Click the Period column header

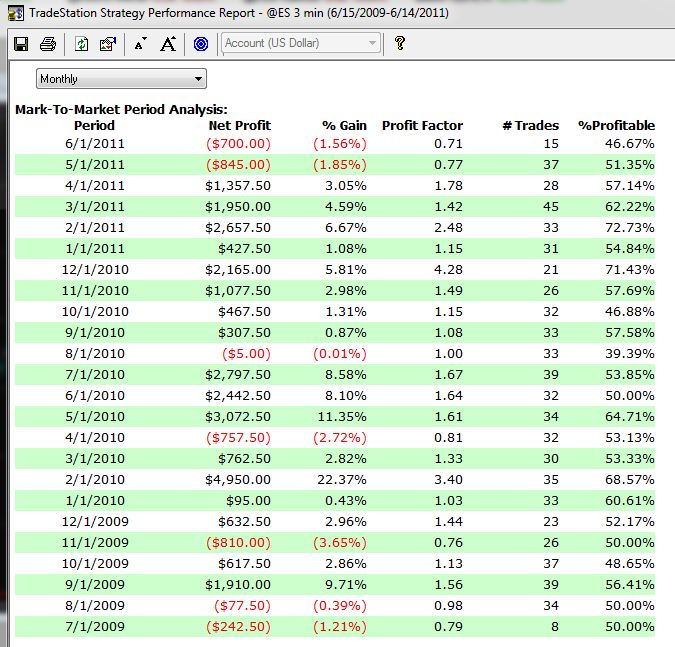pos(94,126)
